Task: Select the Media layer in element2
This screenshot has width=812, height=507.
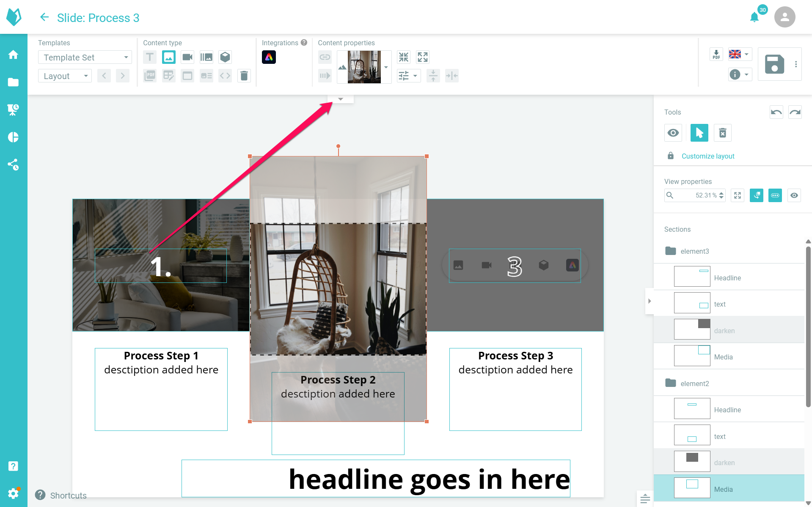Action: coord(723,489)
